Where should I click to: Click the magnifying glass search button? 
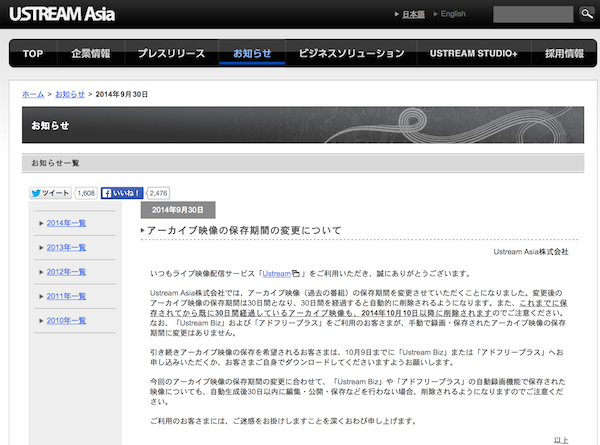(587, 14)
